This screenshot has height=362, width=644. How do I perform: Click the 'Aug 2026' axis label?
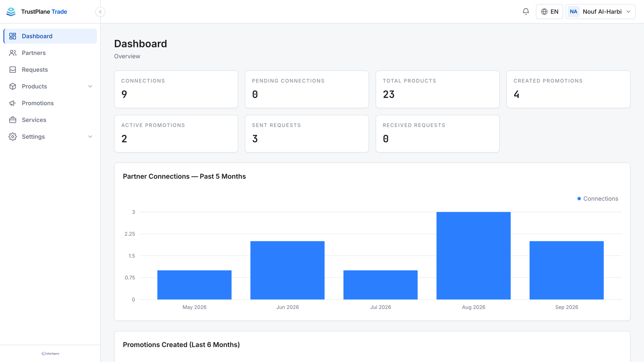[x=474, y=307]
